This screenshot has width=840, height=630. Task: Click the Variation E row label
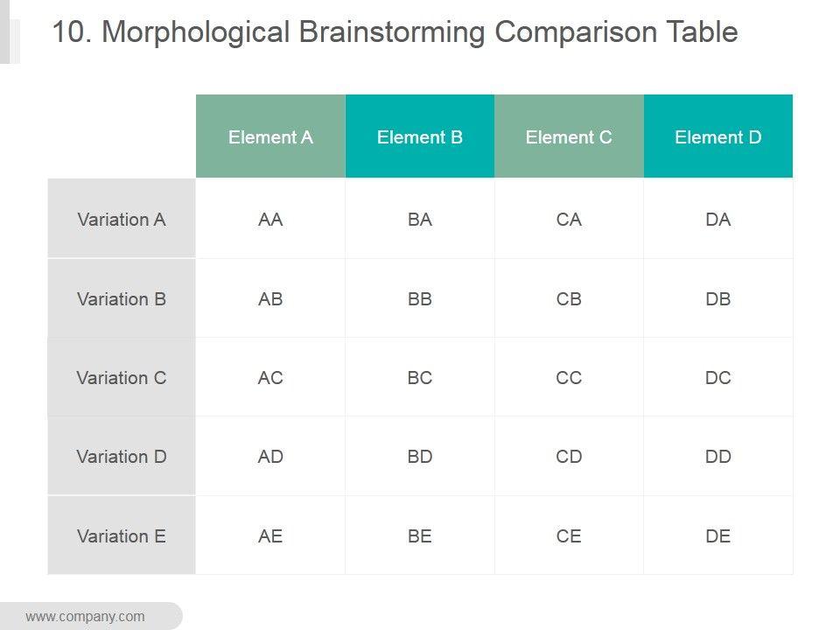122,536
